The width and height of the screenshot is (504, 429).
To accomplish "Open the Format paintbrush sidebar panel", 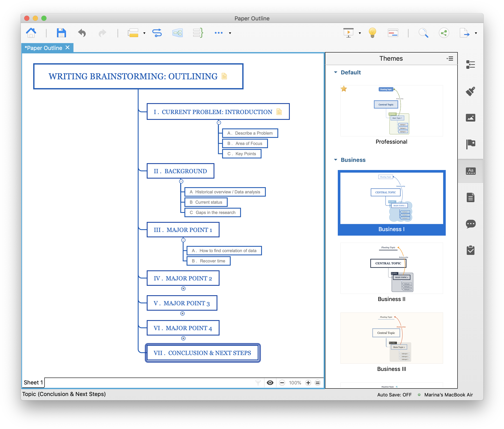I will 470,92.
